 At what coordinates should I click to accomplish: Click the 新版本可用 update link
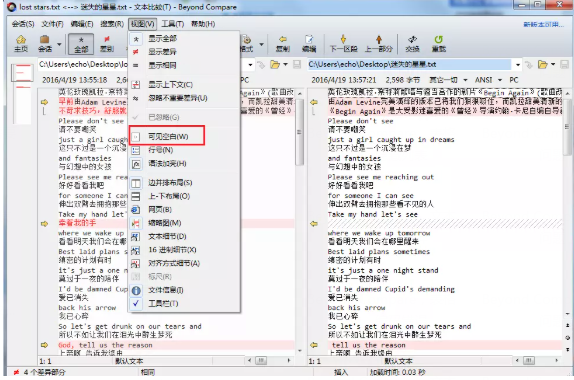point(543,25)
